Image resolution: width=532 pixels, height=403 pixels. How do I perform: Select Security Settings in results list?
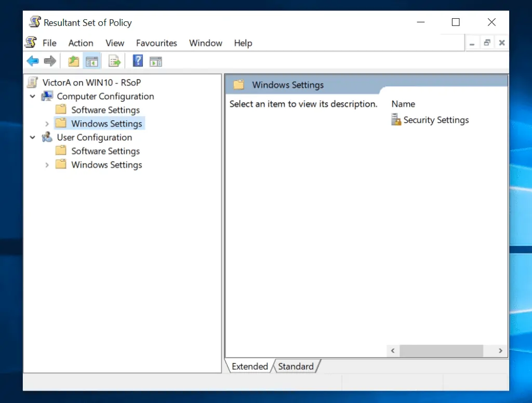[436, 120]
